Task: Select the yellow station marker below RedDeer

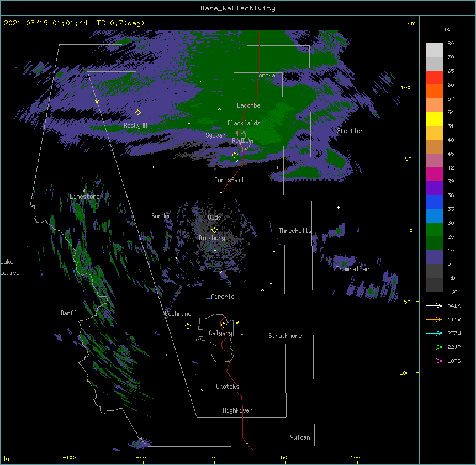Action: [x=235, y=155]
